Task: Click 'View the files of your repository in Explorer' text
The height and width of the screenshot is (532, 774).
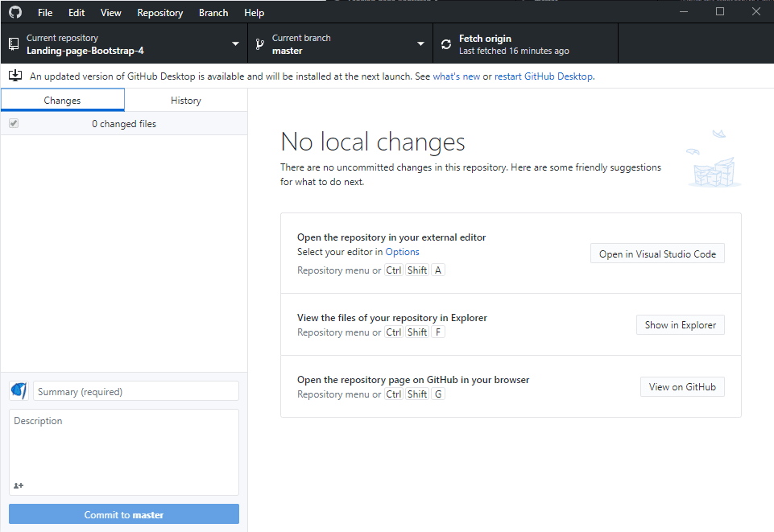Action: click(392, 318)
